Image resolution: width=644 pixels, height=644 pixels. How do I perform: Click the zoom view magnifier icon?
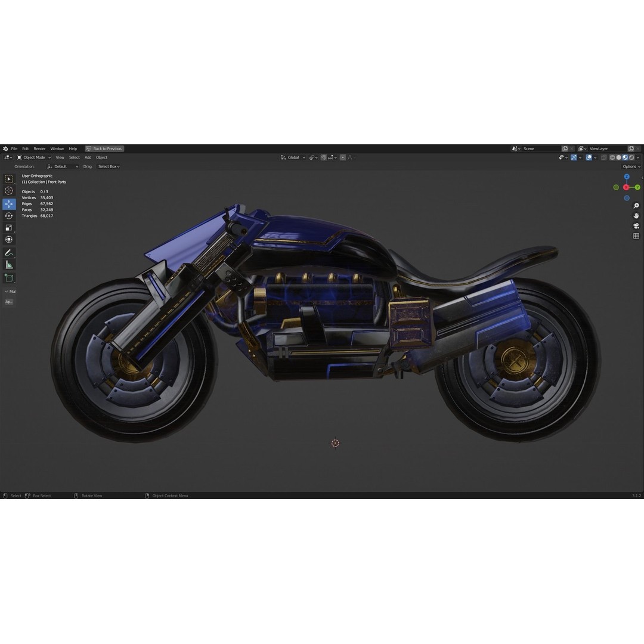(x=636, y=206)
